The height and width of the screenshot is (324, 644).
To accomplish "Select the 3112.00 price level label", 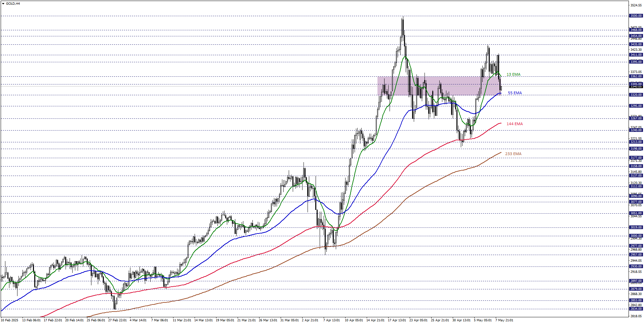I will pos(636,186).
